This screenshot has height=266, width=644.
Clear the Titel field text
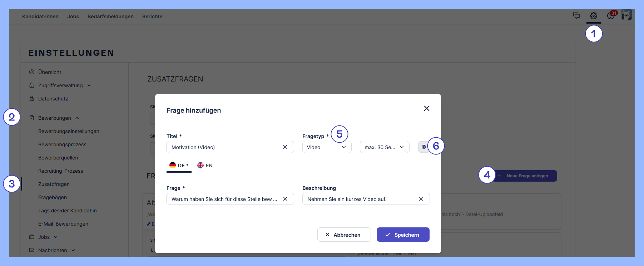[285, 147]
